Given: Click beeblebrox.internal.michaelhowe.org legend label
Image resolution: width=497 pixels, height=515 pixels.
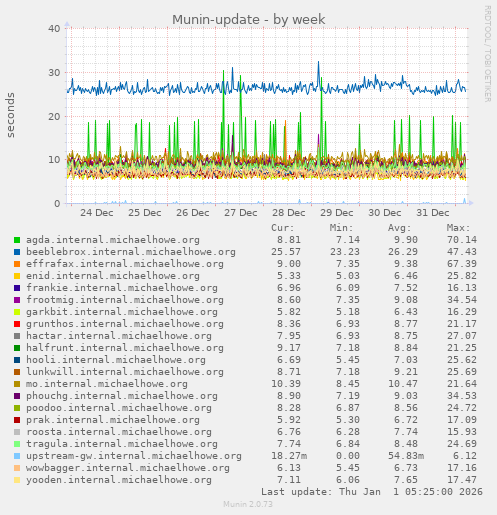Looking at the screenshot, I should click(131, 252).
